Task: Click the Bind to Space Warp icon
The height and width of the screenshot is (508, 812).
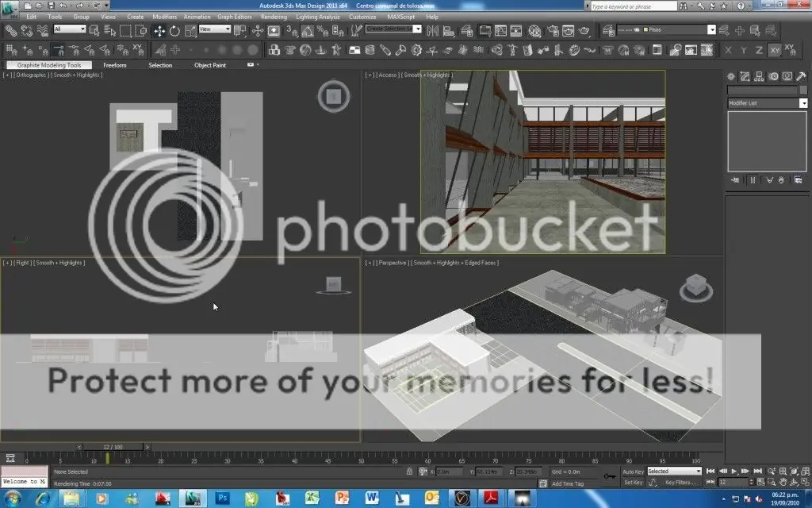Action: coord(43,31)
